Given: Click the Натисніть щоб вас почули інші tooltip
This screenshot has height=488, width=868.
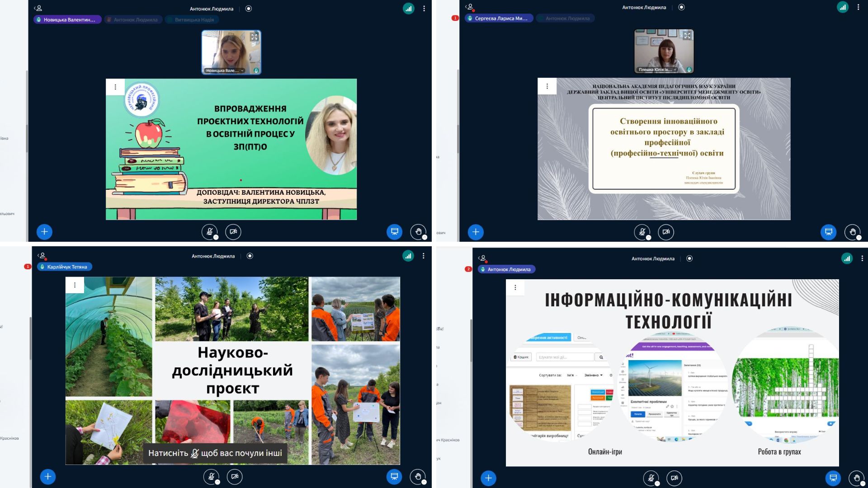Looking at the screenshot, I should point(215,453).
